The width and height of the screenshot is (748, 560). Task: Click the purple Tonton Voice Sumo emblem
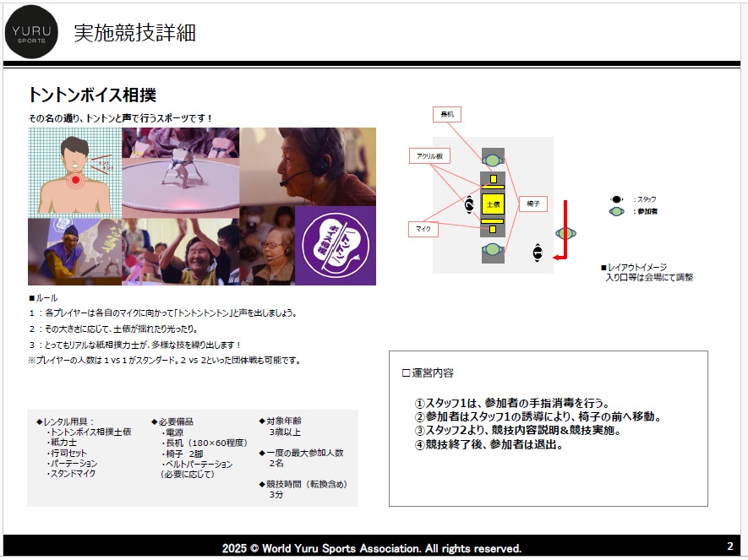[x=335, y=246]
